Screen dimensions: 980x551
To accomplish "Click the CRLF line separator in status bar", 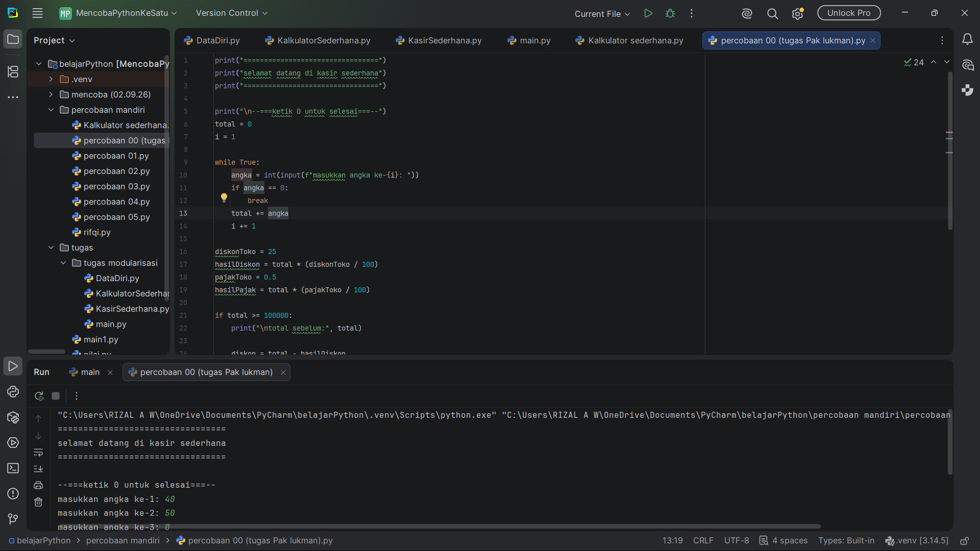I will [703, 541].
